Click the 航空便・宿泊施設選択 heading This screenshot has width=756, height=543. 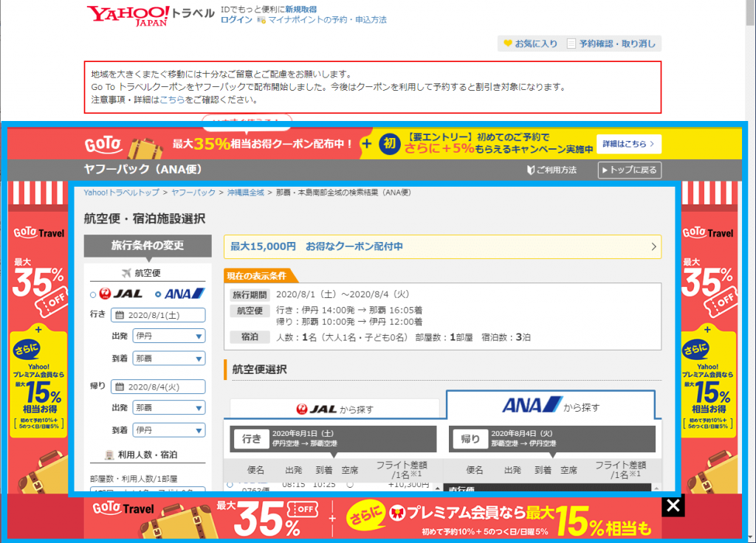pos(145,218)
